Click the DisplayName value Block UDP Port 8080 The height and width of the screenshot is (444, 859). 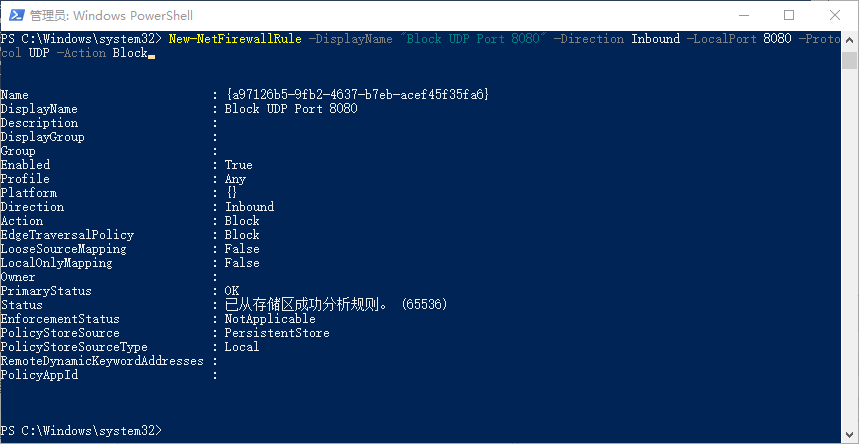[290, 109]
